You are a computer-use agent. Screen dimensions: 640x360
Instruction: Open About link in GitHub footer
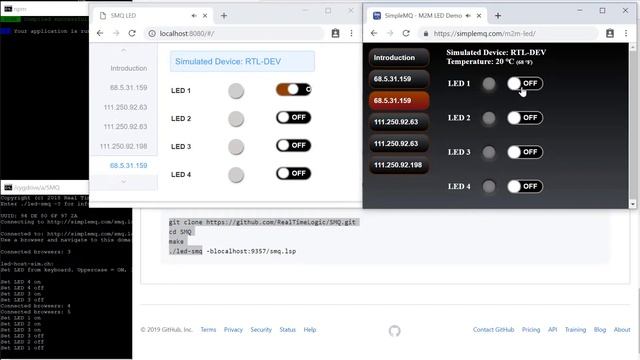[622, 329]
